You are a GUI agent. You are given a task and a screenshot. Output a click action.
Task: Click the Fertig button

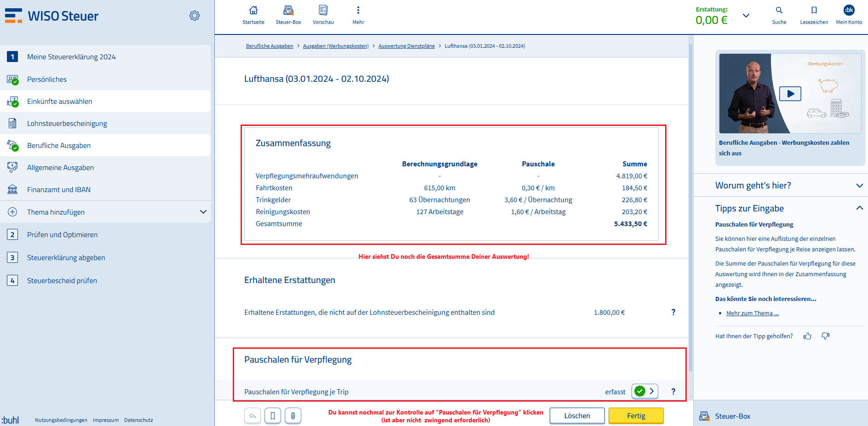[636, 415]
